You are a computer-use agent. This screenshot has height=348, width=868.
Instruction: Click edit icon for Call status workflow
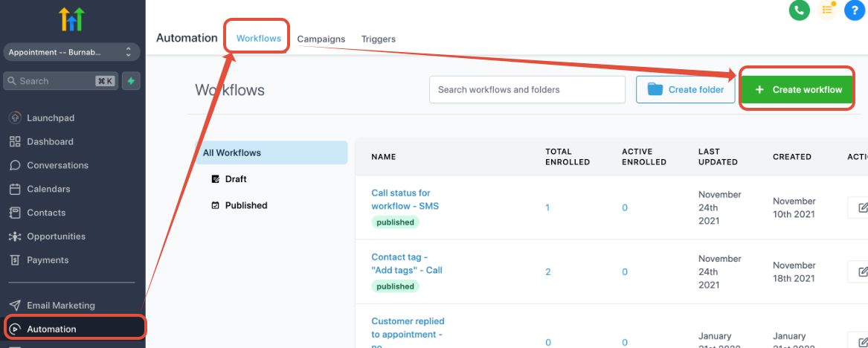tap(859, 207)
